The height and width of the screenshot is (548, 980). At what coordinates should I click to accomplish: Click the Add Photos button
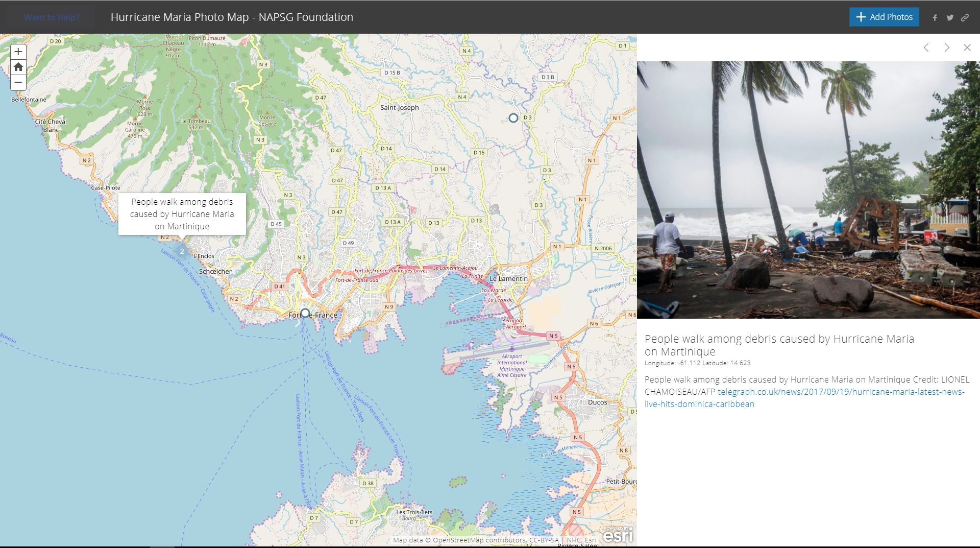(x=884, y=17)
